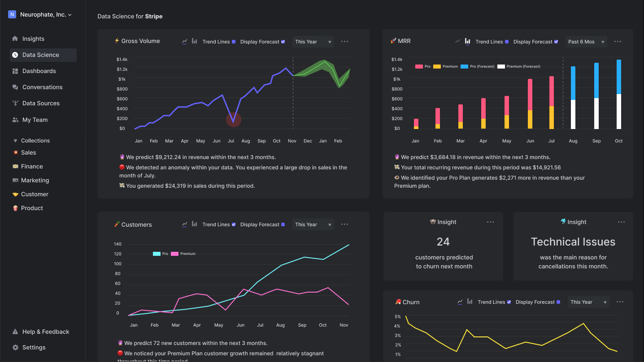Open Churn card more options menu

620,302
